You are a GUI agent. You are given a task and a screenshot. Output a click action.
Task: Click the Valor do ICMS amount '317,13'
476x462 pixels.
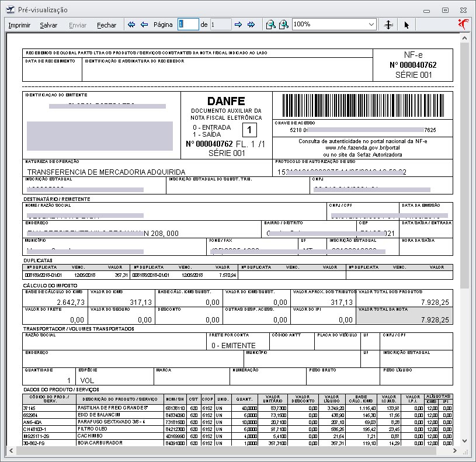click(141, 303)
